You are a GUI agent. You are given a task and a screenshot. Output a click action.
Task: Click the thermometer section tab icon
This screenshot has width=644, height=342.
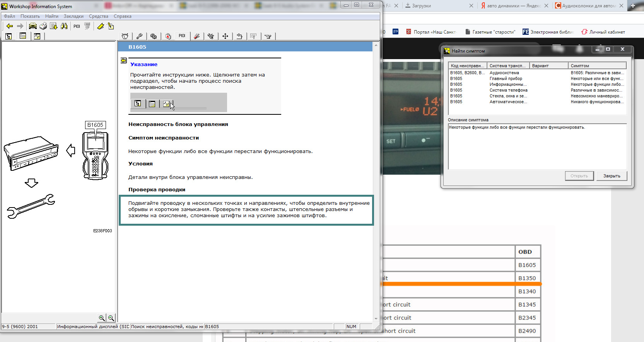click(197, 36)
